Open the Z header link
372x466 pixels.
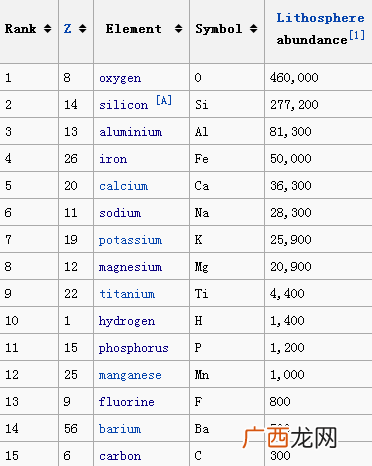click(68, 29)
